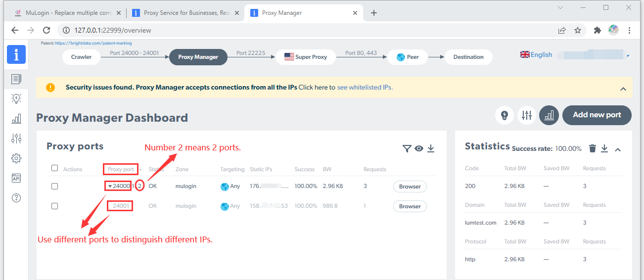Image resolution: width=644 pixels, height=280 pixels.
Task: Click the share page icon in address bar
Action: click(x=562, y=30)
